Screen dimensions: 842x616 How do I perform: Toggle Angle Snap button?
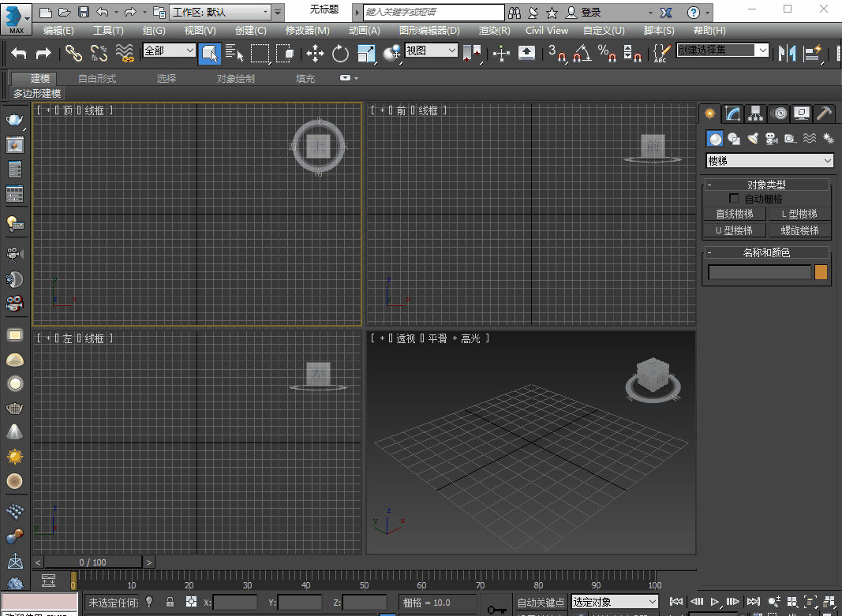pyautogui.click(x=582, y=53)
